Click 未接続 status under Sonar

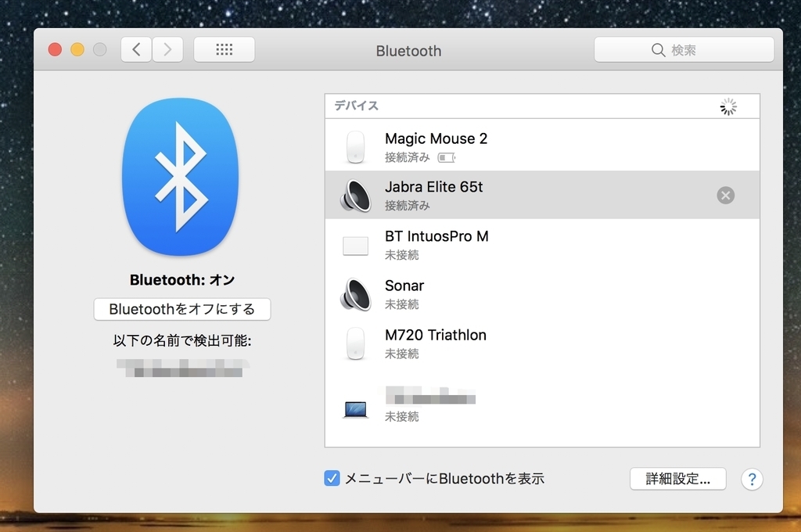[401, 304]
